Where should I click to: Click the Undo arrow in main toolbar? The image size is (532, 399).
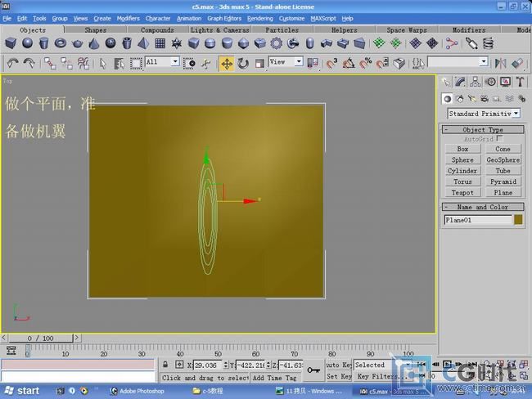point(13,64)
